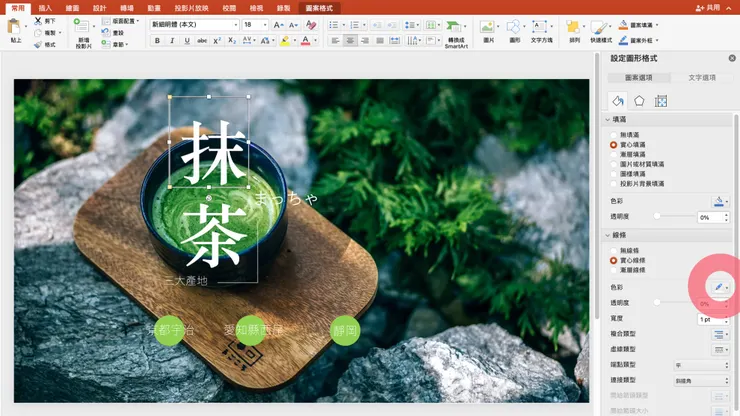The image size is (740, 416).
Task: Apply strikethrough (abc) formatting
Action: 202,41
